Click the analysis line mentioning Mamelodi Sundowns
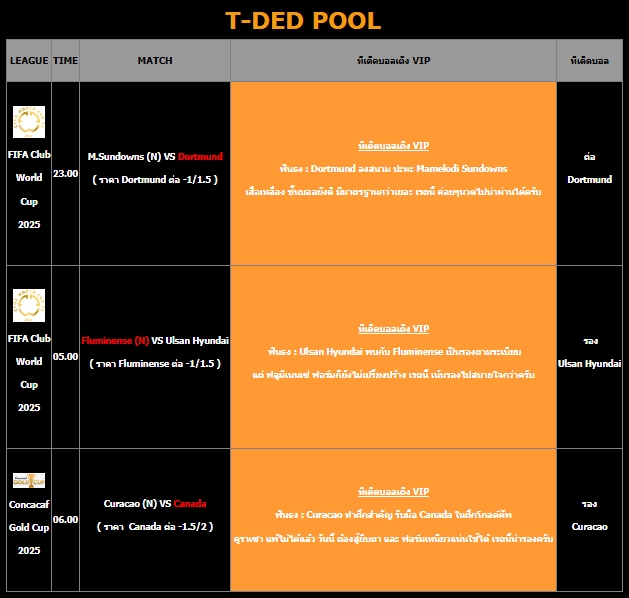 [x=394, y=168]
